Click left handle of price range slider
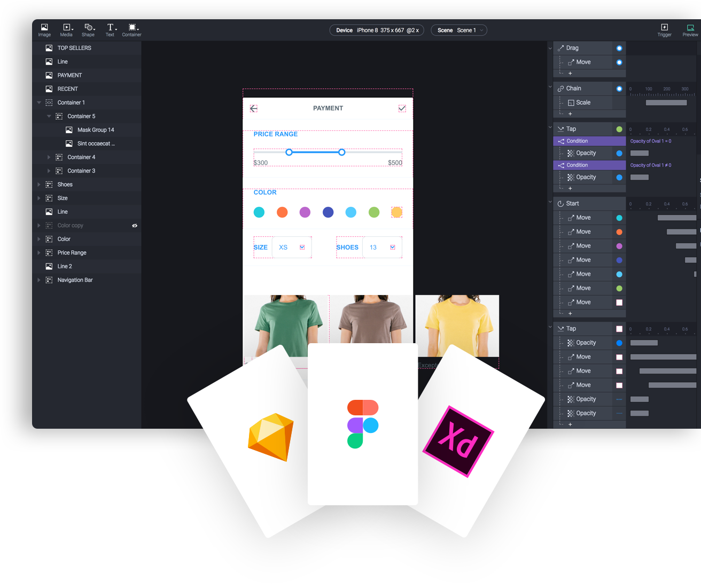This screenshot has height=588, width=701. pos(289,152)
